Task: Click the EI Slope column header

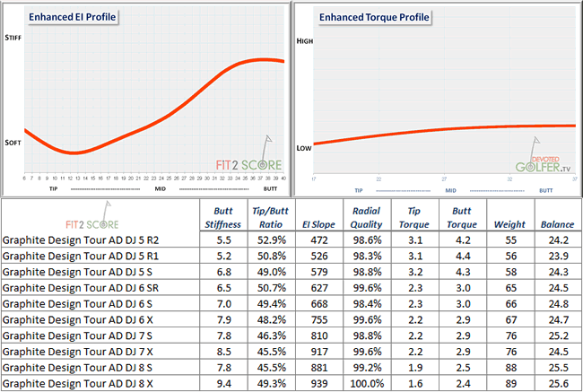Action: pos(326,222)
